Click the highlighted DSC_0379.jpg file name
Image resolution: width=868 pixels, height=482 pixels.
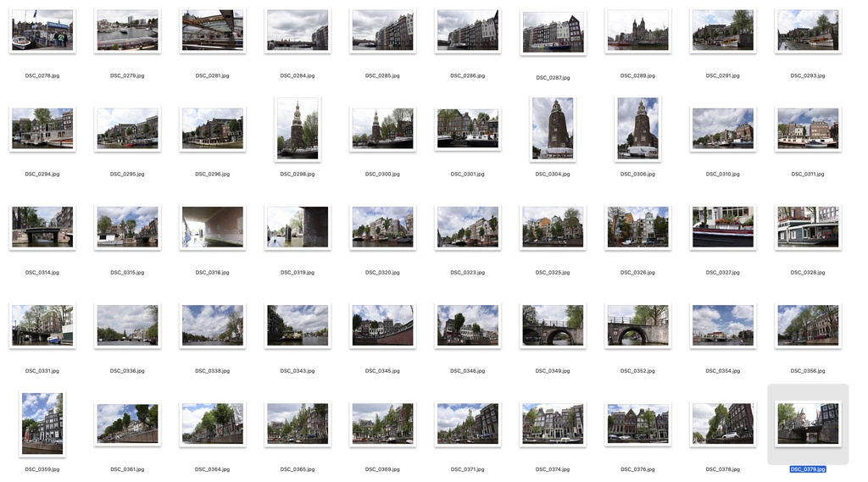point(808,469)
